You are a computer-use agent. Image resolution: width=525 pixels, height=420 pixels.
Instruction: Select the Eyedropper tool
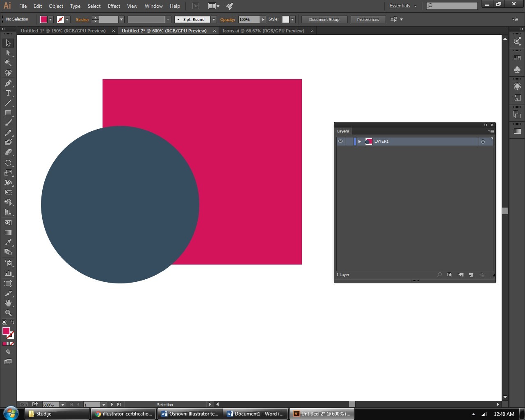coord(8,243)
